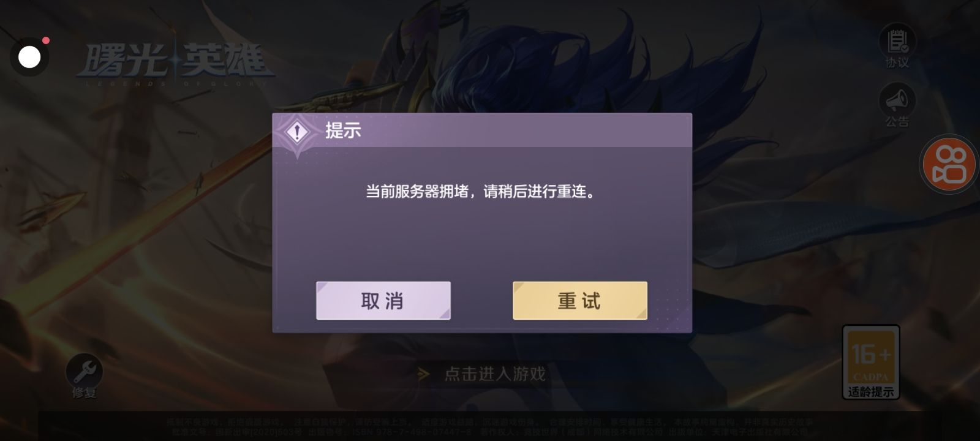Screen dimensions: 980x441
Task: Tap the arrow beside 点击进入游戏
Action: tap(423, 374)
